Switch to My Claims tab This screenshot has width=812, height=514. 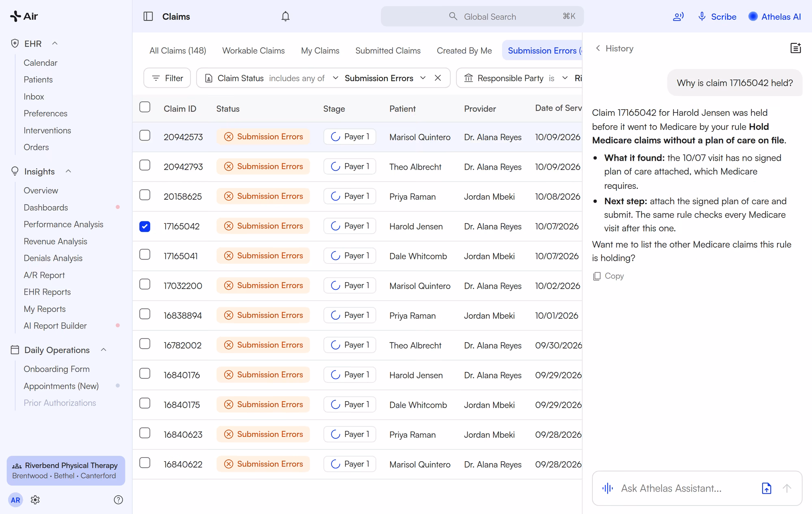tap(320, 51)
